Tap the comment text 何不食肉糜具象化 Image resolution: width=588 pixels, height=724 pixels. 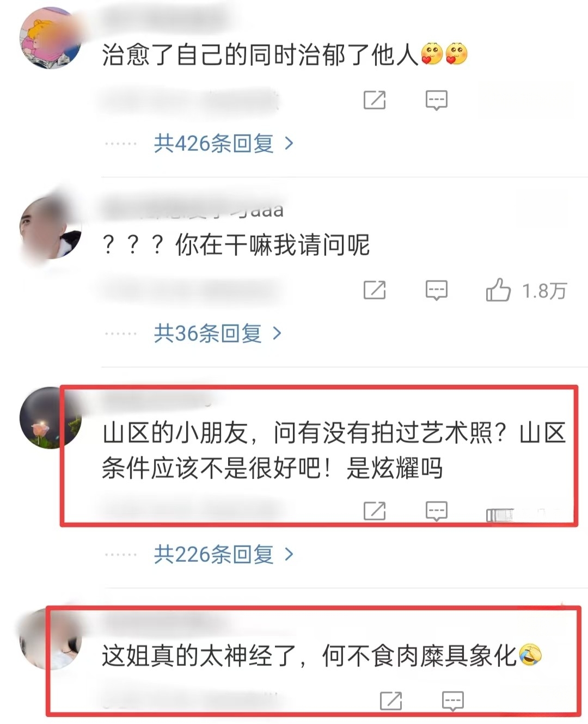419,655
